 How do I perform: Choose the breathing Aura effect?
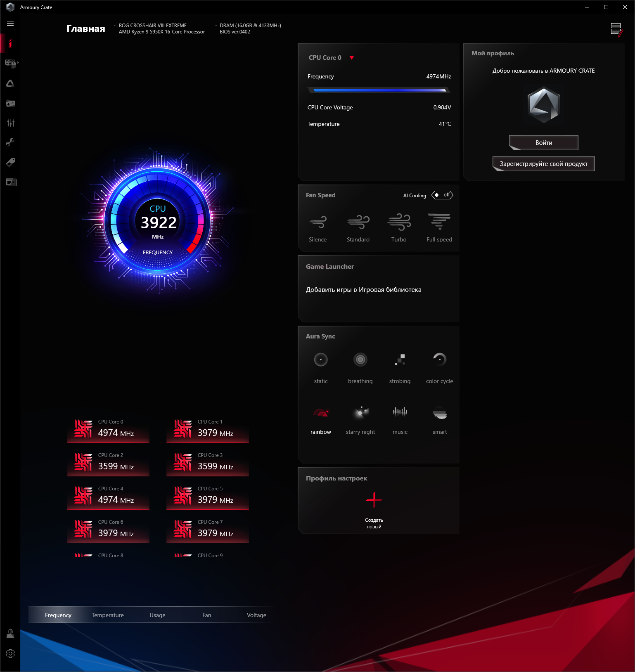point(360,368)
